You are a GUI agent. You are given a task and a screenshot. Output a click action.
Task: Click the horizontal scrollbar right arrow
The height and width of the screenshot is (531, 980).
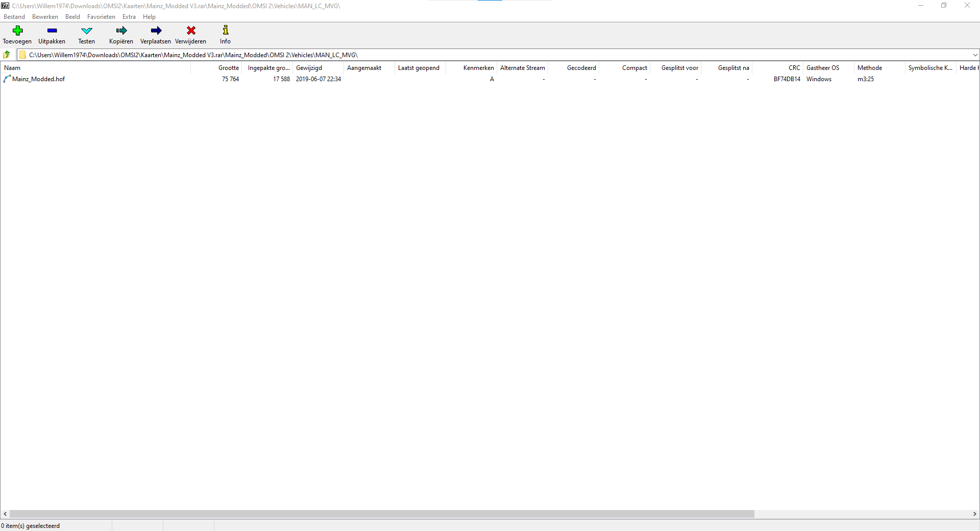pyautogui.click(x=974, y=514)
